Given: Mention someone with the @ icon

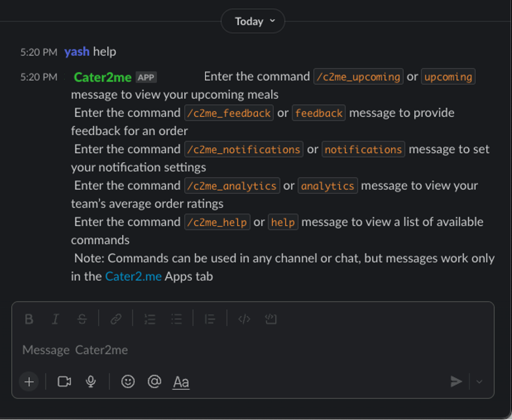Looking at the screenshot, I should tap(154, 382).
